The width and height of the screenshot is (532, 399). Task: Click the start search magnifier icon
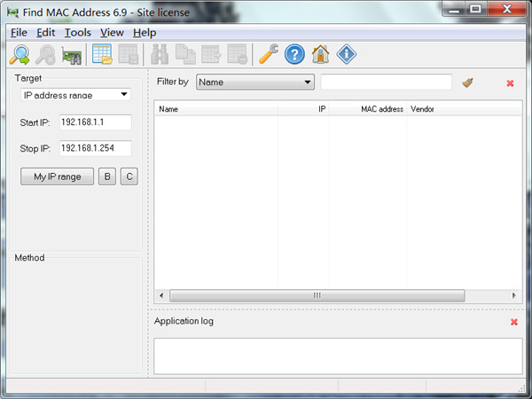click(x=19, y=54)
